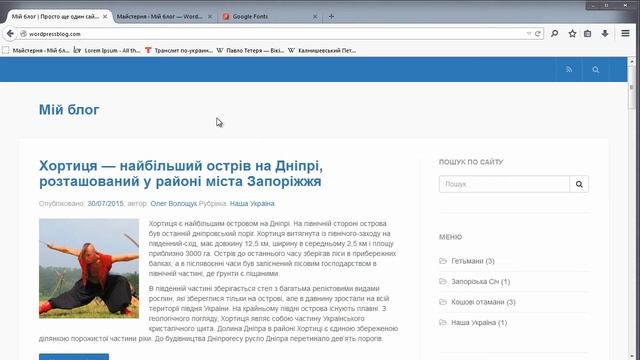Open the 'Трансліт по-українськи' bookmark

click(x=179, y=51)
